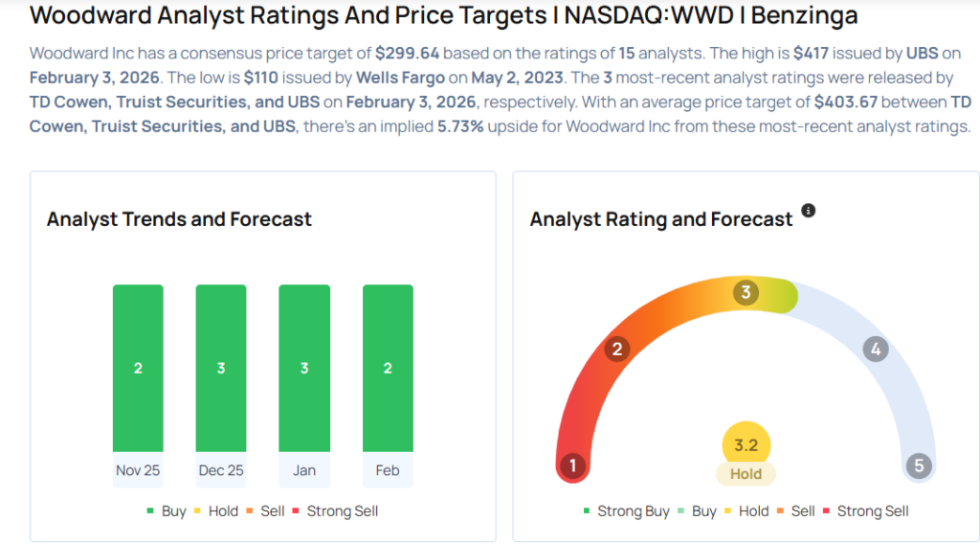Toggle the Hold legend in trends chart
The width and height of the screenshot is (980, 544).
pos(223,511)
